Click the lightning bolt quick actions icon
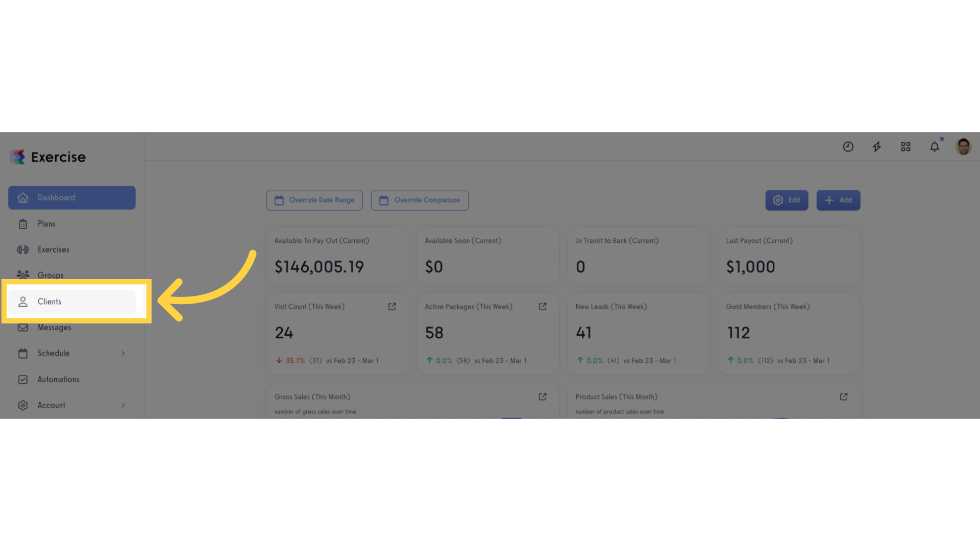The height and width of the screenshot is (551, 980). (x=877, y=147)
